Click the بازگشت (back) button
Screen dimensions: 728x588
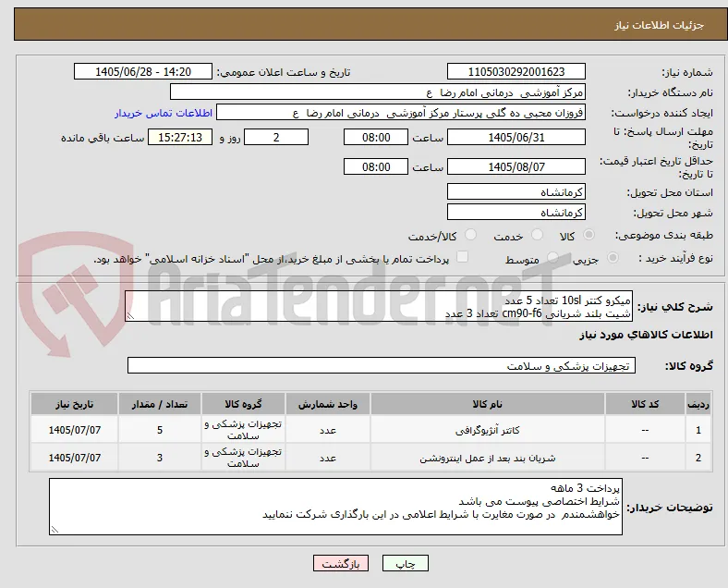point(341,563)
